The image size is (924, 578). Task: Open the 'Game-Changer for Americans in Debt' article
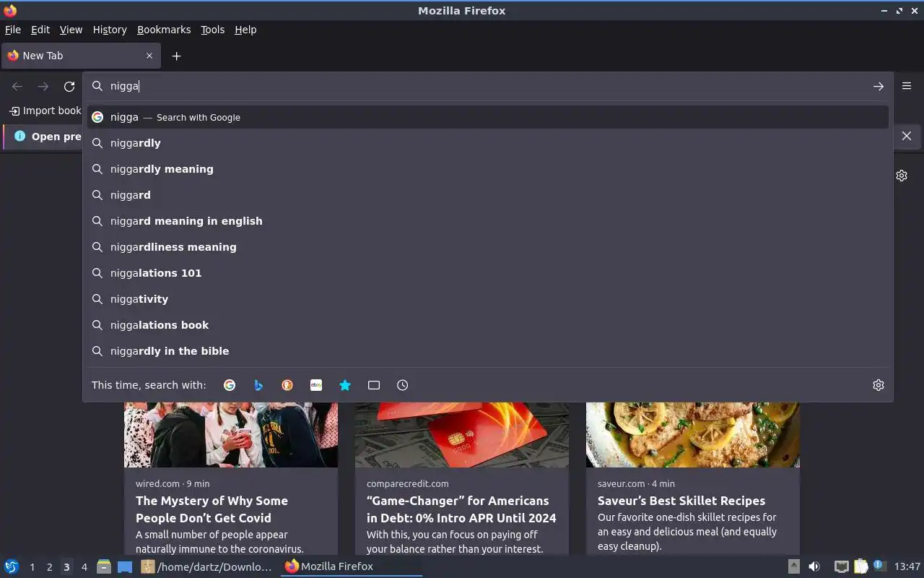click(x=461, y=509)
